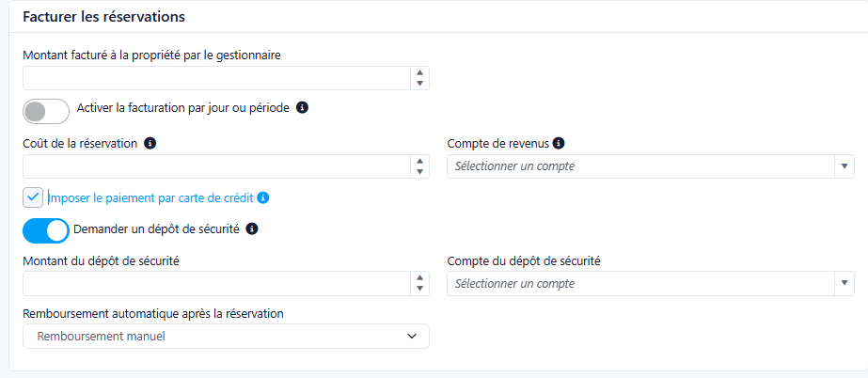Increase Montant facturé à la propriété with up arrow
This screenshot has width=868, height=378.
[419, 72]
